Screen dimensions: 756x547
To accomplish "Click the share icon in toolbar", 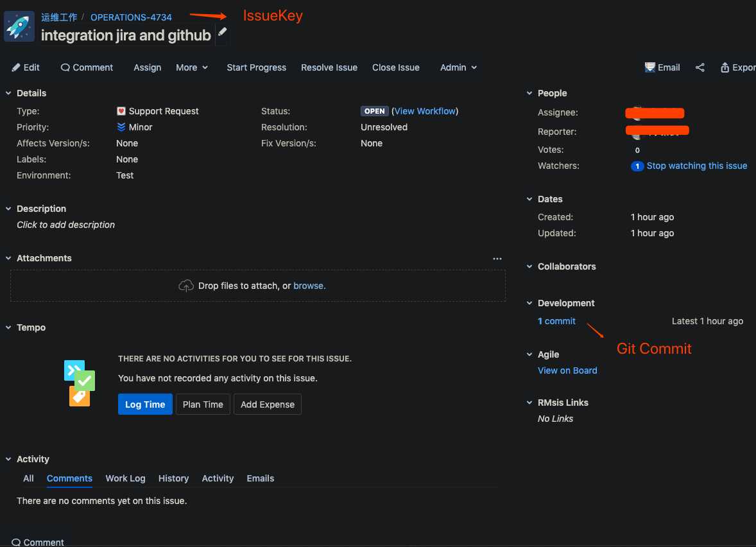I will 700,67.
